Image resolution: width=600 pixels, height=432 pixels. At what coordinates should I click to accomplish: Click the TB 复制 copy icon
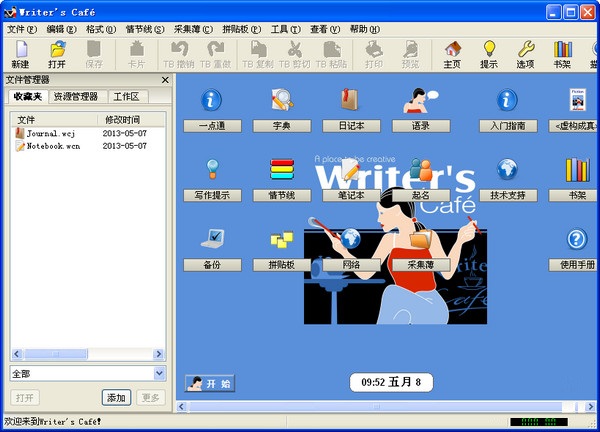click(258, 49)
